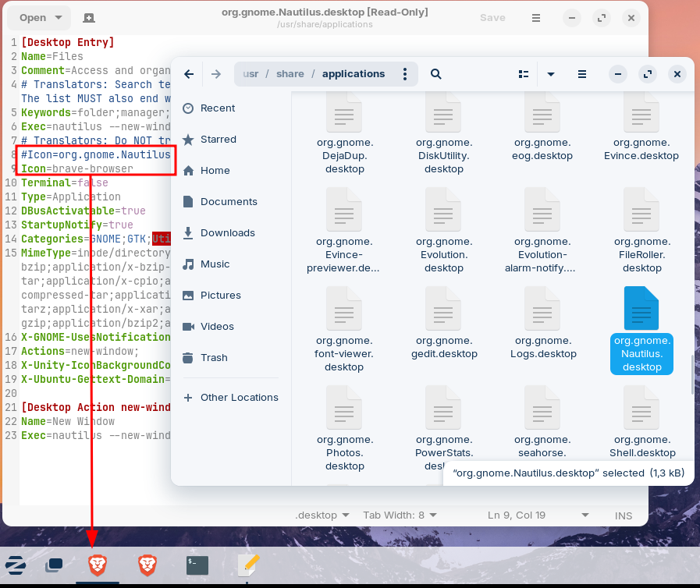Open the gedit hamburger menu
The width and height of the screenshot is (700, 588).
point(536,18)
